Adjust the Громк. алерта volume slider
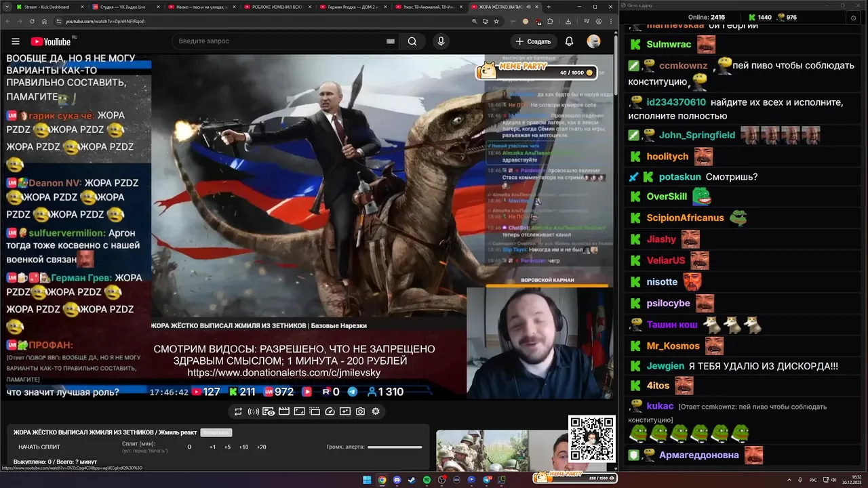The height and width of the screenshot is (488, 868). tap(395, 447)
